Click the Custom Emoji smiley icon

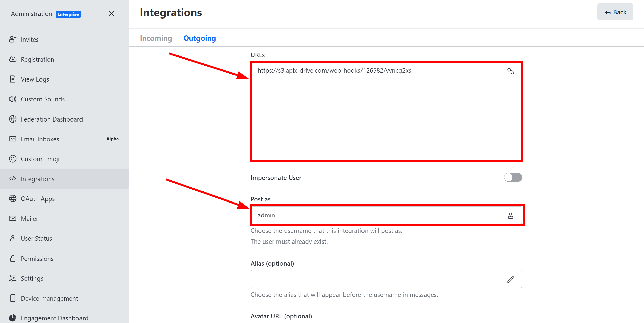13,159
